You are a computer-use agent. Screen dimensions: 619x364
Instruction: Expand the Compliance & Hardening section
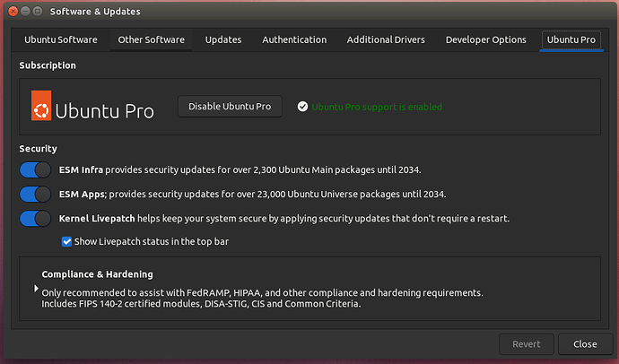click(x=37, y=289)
